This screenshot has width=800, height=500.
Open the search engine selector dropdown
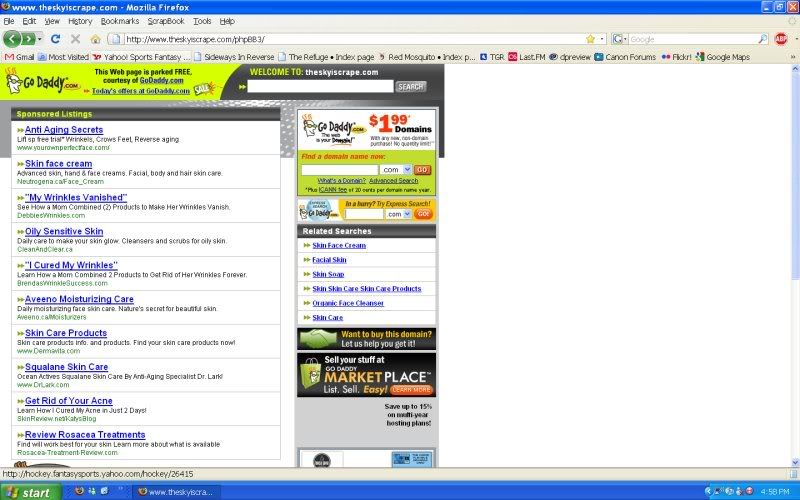click(x=619, y=39)
